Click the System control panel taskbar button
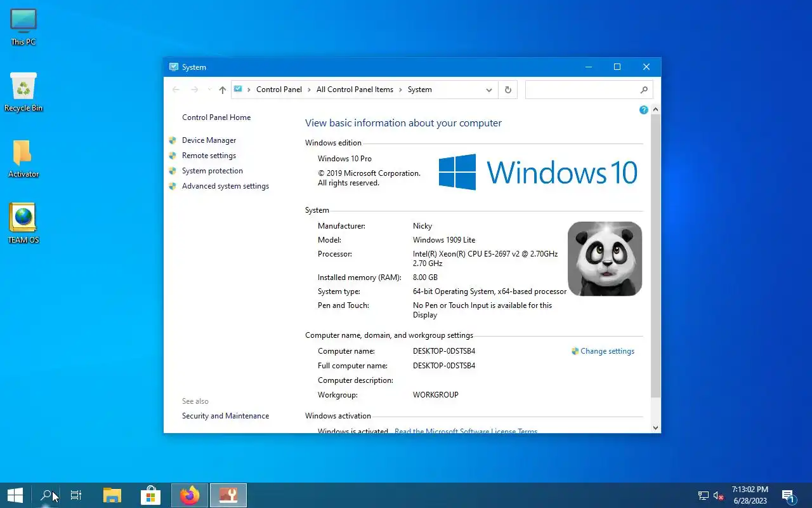Viewport: 812px width, 508px height. 228,495
